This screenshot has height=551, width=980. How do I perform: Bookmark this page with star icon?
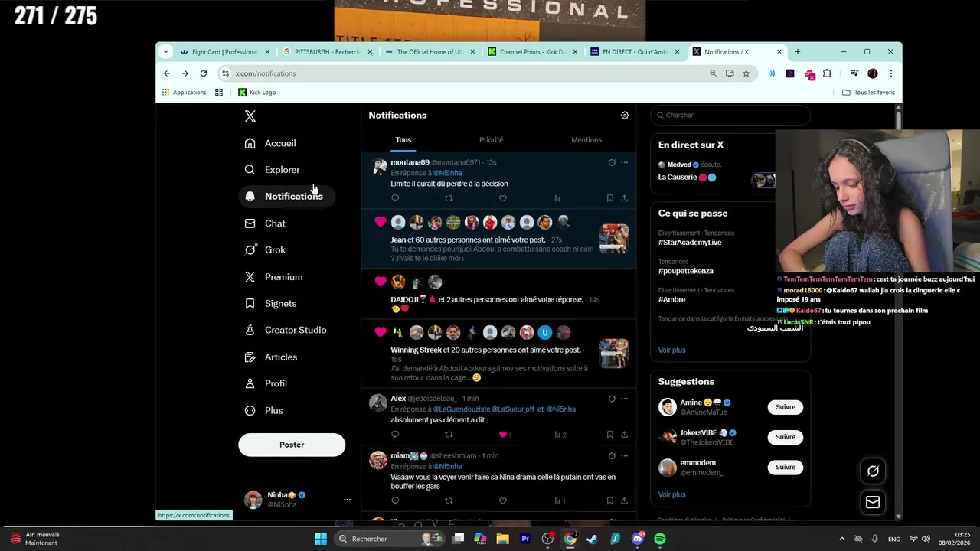746,73
